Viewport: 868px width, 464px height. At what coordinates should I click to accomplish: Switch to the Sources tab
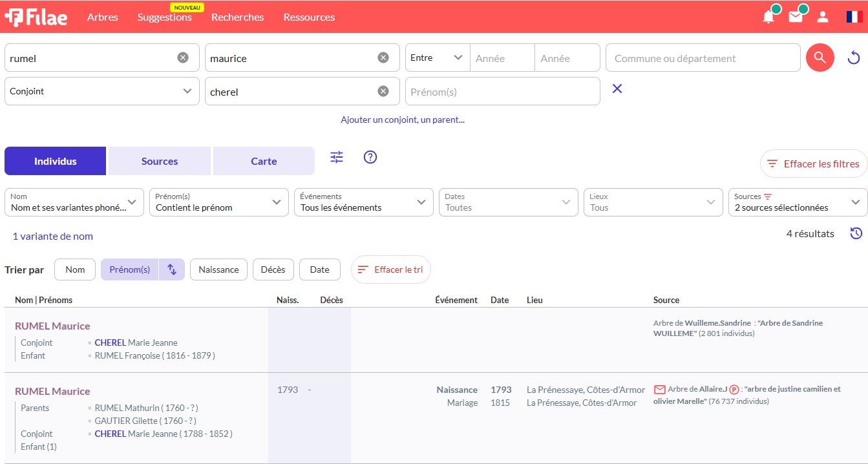[x=160, y=161]
